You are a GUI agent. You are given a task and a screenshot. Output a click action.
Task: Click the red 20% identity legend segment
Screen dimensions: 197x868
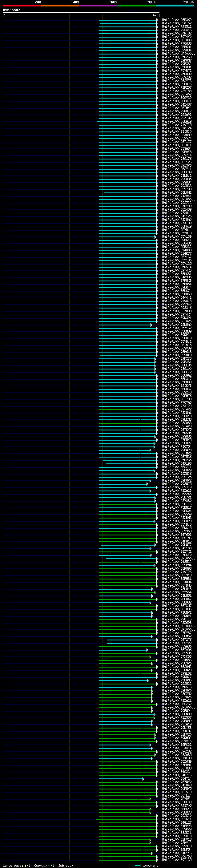coord(22,6)
